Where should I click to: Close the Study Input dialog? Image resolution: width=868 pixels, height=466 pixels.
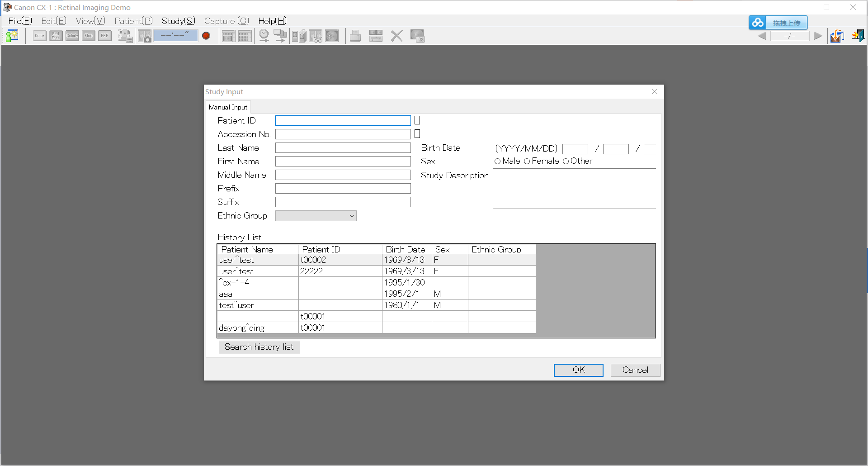[x=655, y=91]
